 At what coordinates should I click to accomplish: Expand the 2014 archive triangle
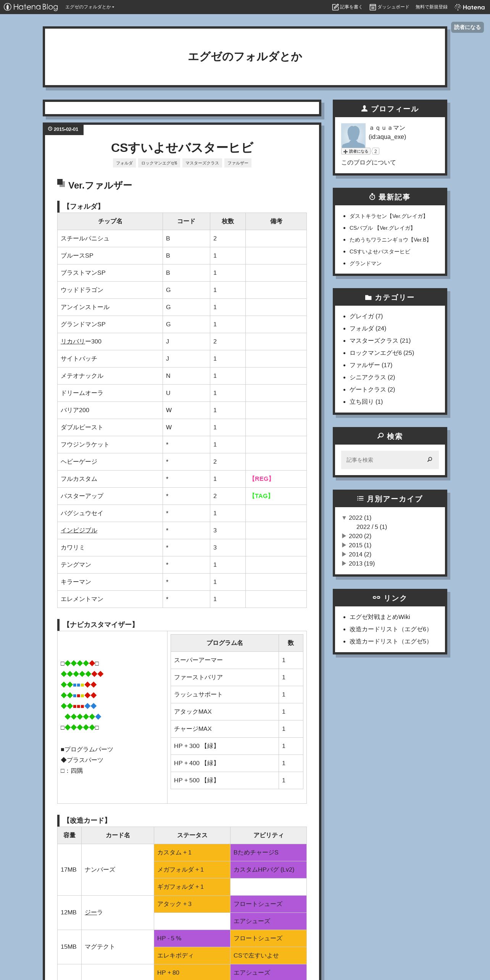click(x=344, y=554)
